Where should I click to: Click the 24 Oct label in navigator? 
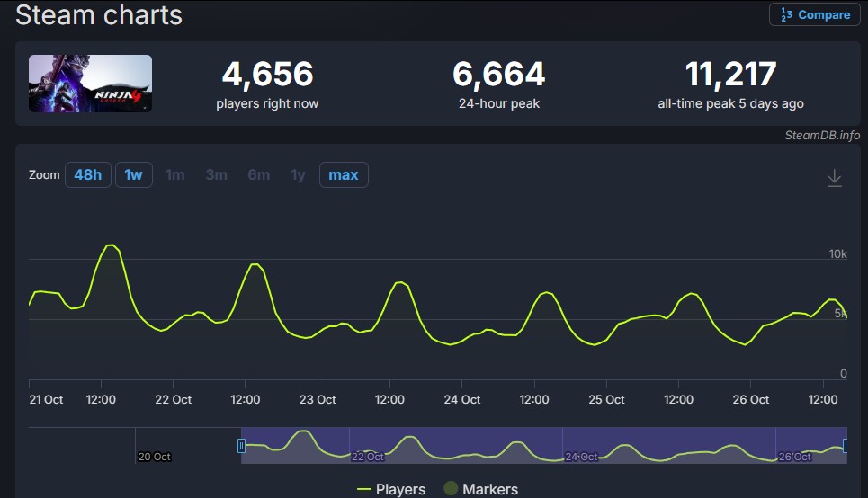point(580,457)
